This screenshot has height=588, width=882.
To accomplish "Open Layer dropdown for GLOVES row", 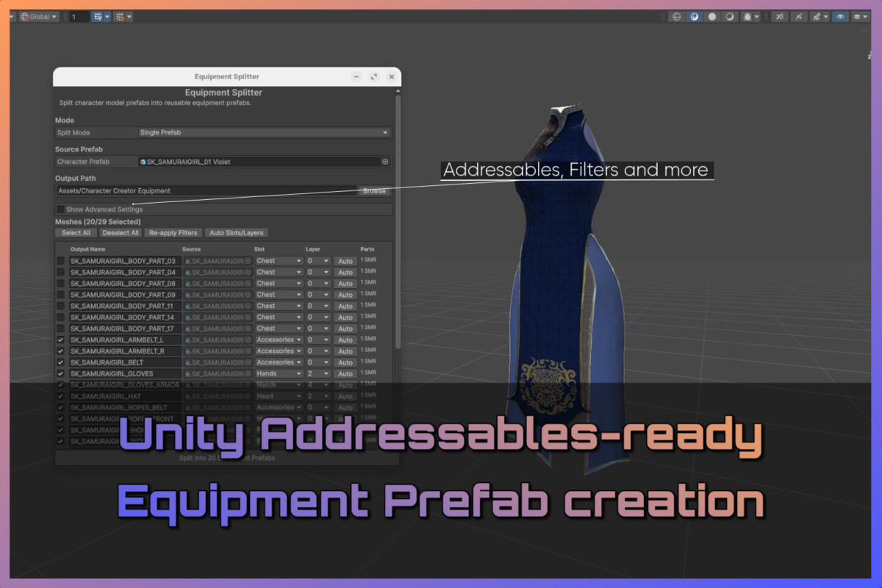I will (318, 373).
